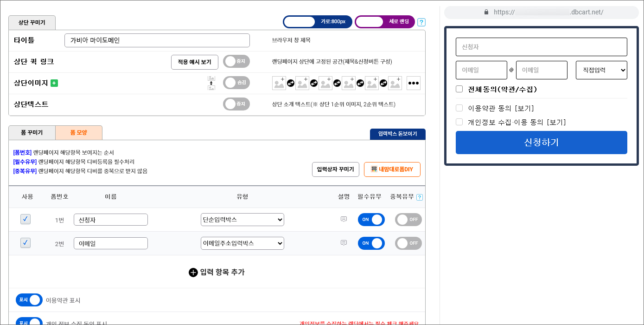The height and width of the screenshot is (325, 644).
Task: Click the description comment icon for 이메일 row
Action: 344,243
